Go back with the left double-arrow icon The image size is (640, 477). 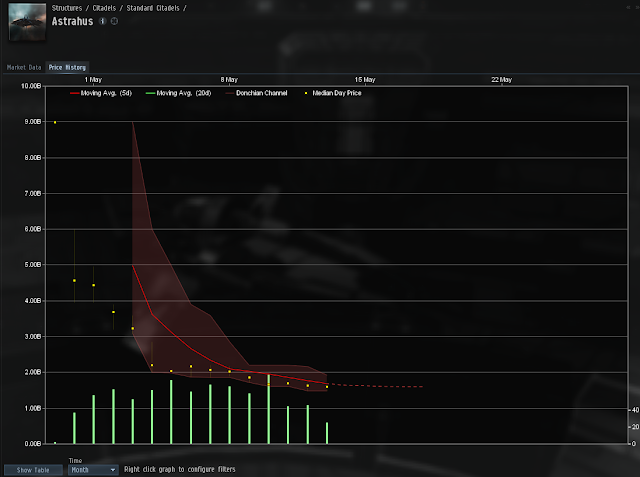tap(628, 7)
